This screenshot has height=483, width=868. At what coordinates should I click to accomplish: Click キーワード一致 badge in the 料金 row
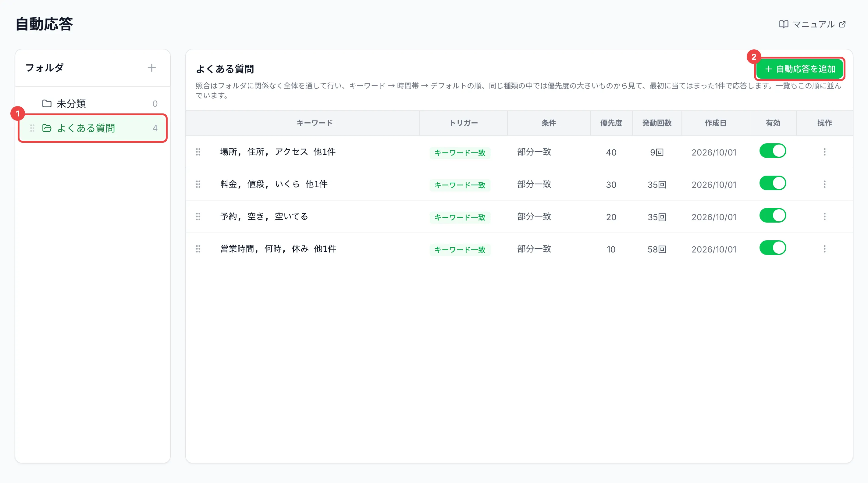[x=460, y=185]
